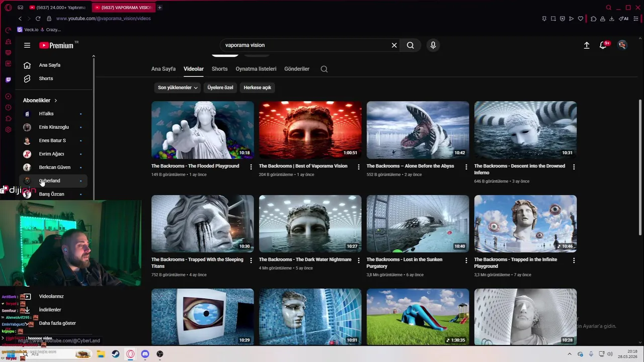Open Extensions cube icon in Opera sidebar

coord(8,119)
